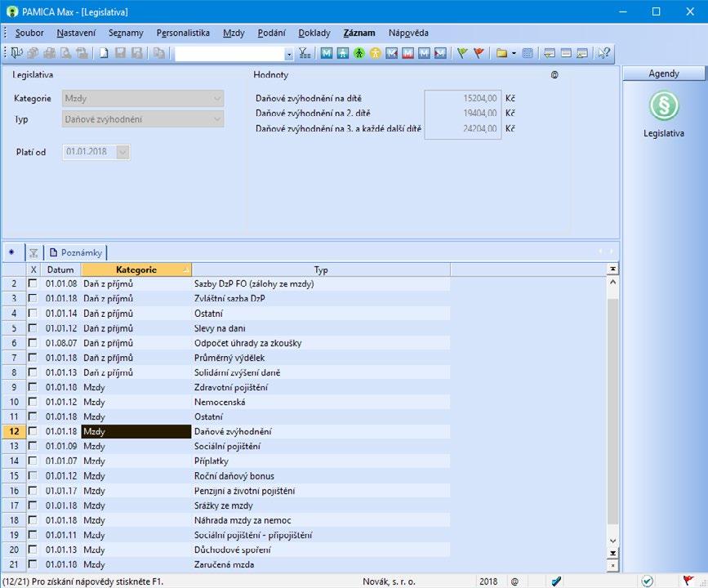Click the Agendy panel header button
Screen dimensions: 708x588
[x=664, y=73]
